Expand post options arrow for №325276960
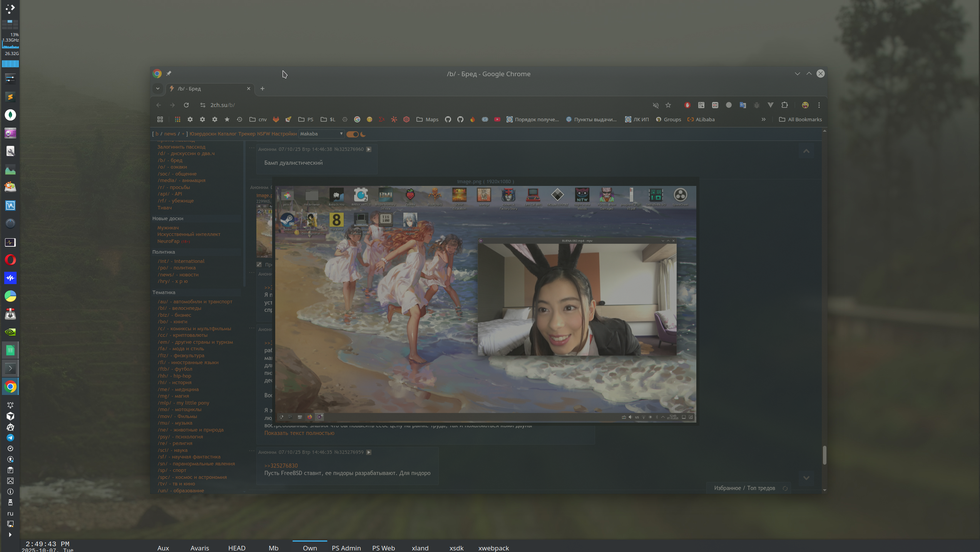This screenshot has height=552, width=980. 369,149
